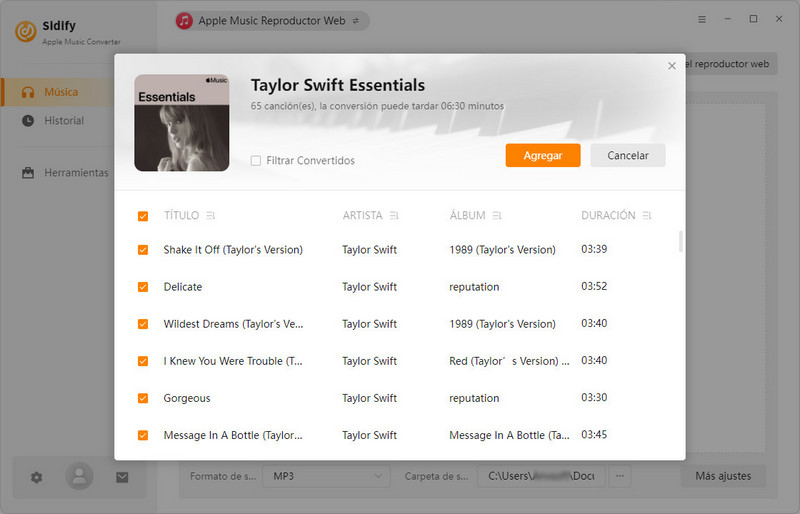Click Wildest Dreams (Taylor's Ve... title
This screenshot has width=800, height=514.
(233, 324)
